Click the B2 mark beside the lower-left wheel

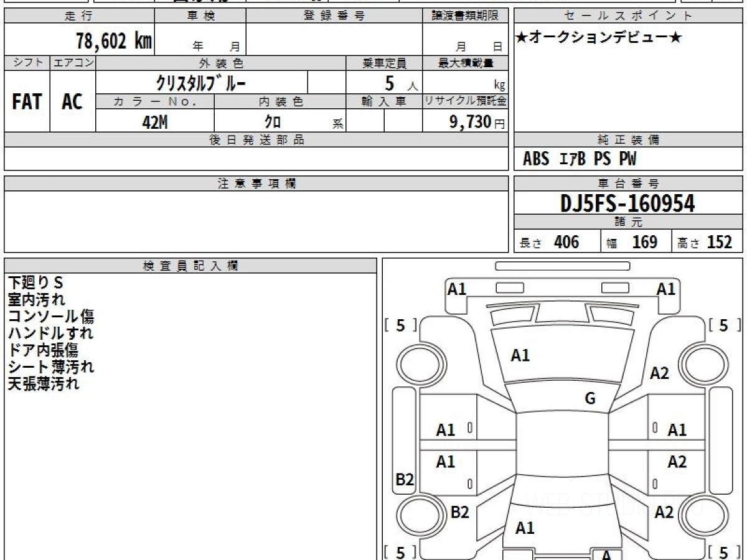(x=459, y=512)
